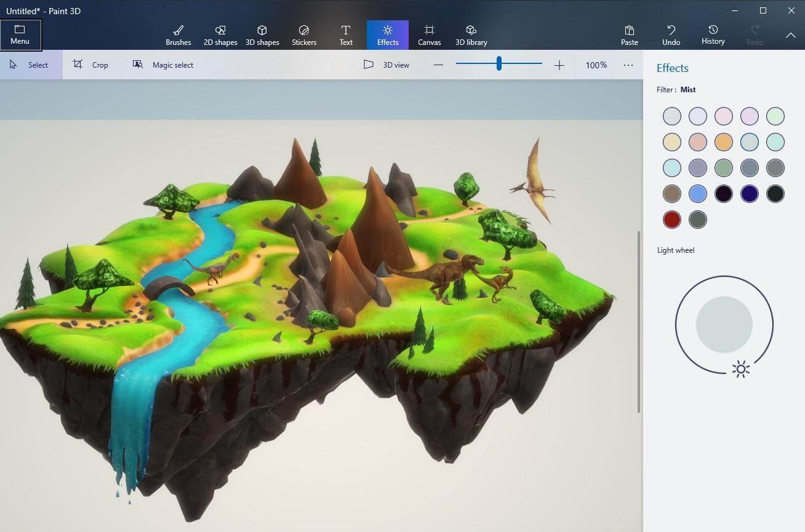Select the Brushes tool
This screenshot has width=805, height=532.
(178, 35)
